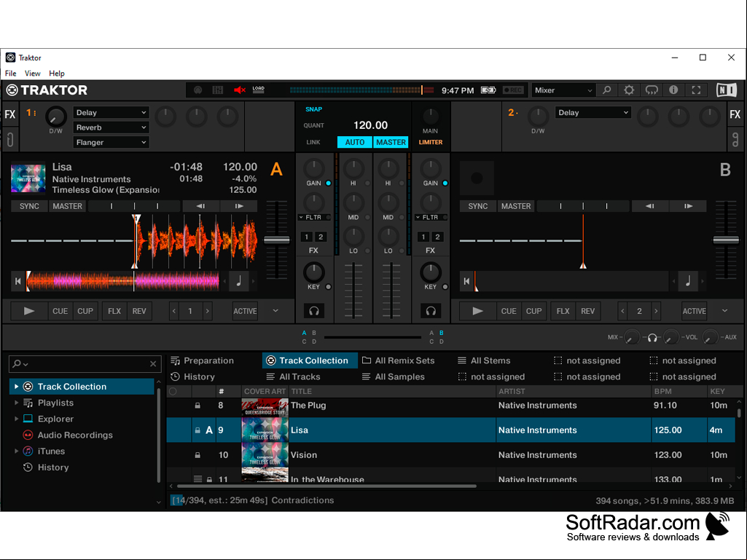This screenshot has width=747, height=560.
Task: Open the Flanger effect dropdown
Action: 111,142
